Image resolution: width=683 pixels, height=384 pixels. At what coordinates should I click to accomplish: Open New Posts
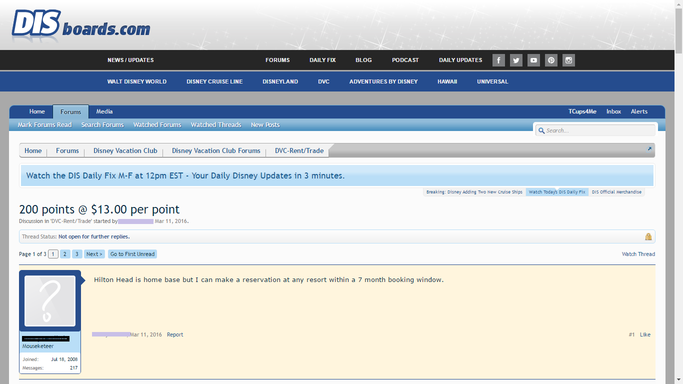click(x=265, y=125)
